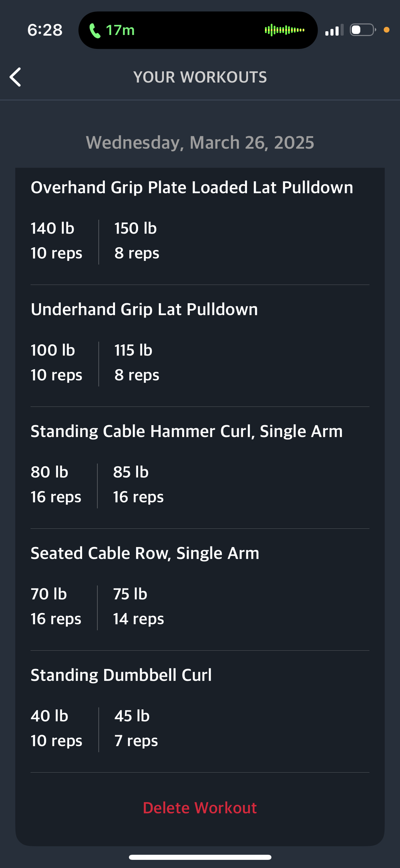Tap the back arrow icon

pos(15,77)
